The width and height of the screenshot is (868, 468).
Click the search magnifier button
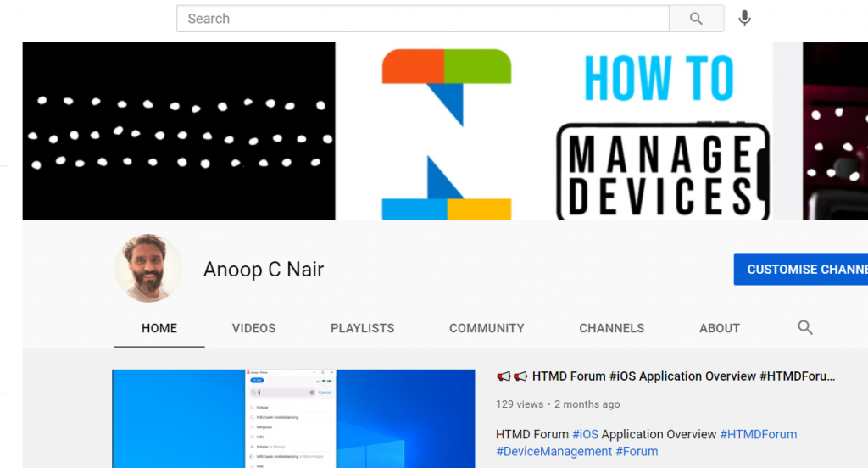pos(696,19)
